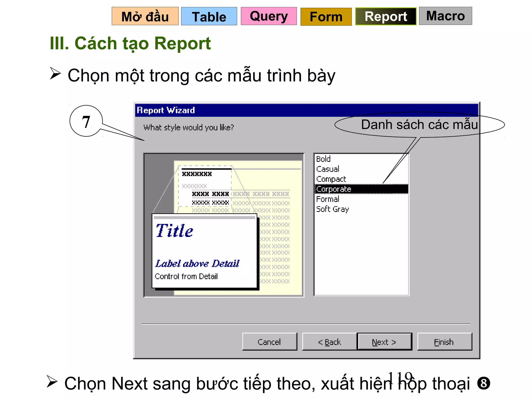Click the Title style preview thumbnail
532x399 pixels.
[x=204, y=251]
